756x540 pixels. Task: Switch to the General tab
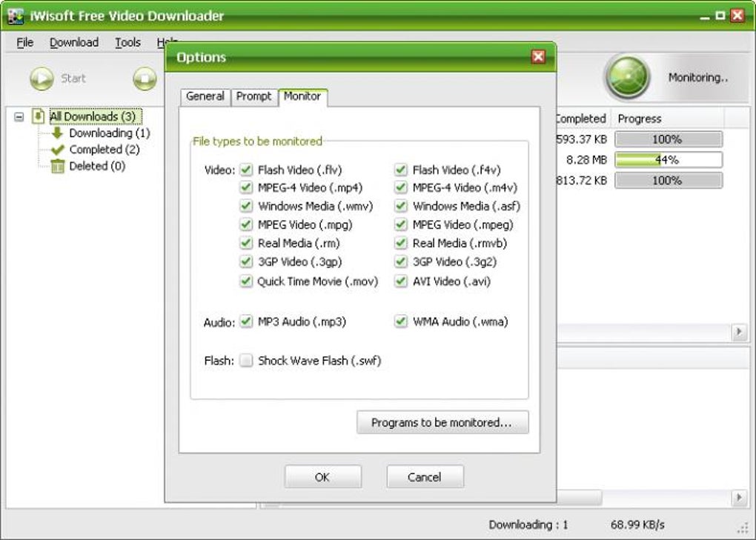(x=205, y=96)
